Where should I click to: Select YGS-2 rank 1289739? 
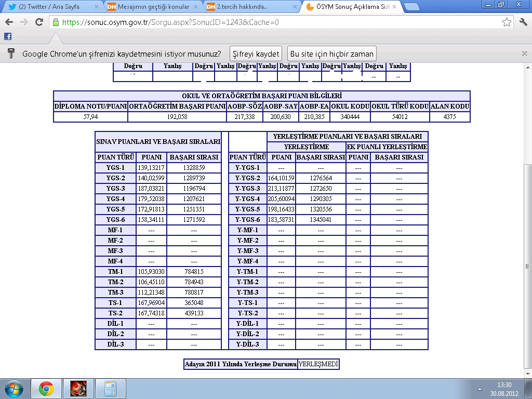194,178
